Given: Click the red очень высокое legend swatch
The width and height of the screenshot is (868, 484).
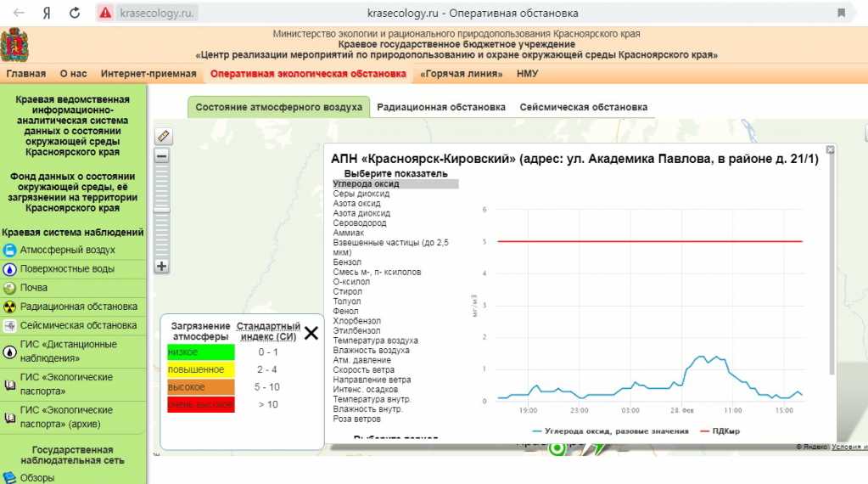Looking at the screenshot, I should tap(201, 404).
